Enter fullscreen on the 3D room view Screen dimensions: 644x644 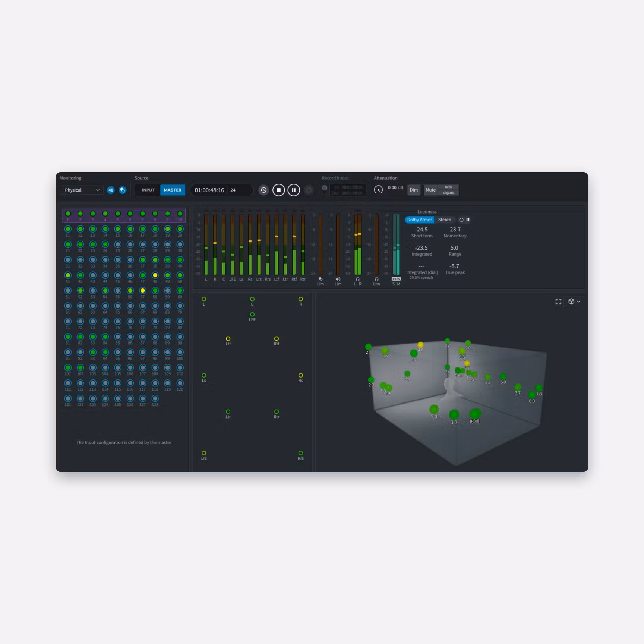click(x=558, y=302)
